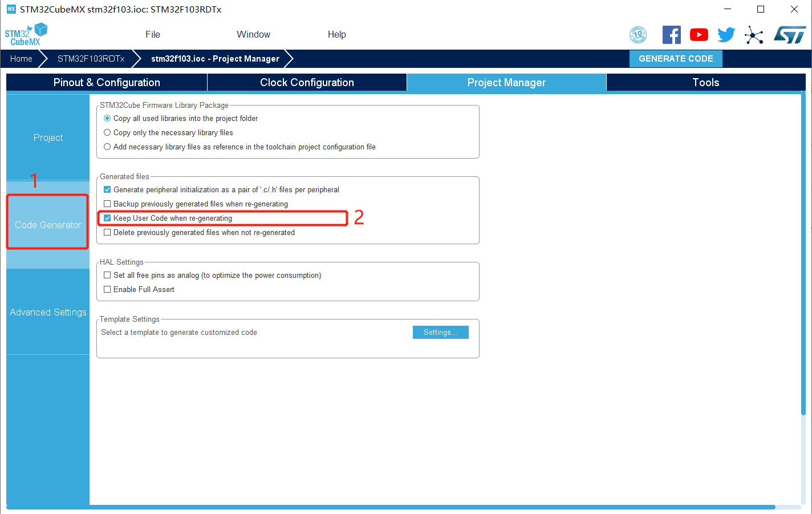The height and width of the screenshot is (514, 812).
Task: Open the File menu
Action: click(153, 34)
